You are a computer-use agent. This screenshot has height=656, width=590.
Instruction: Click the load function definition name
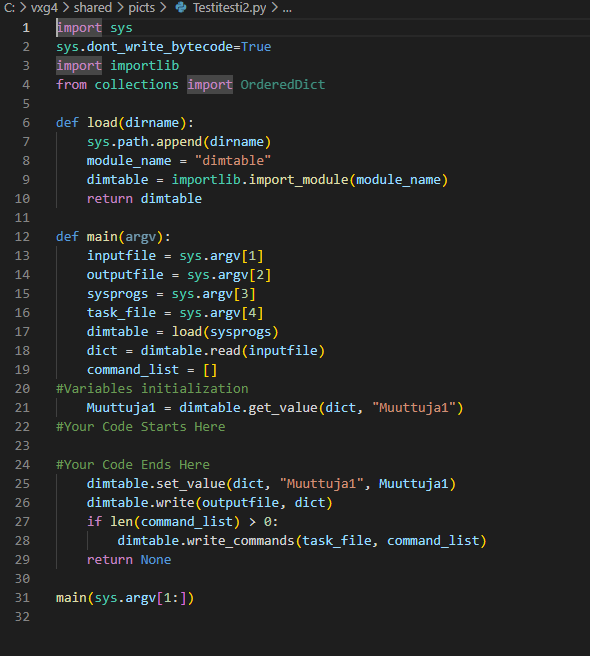102,123
